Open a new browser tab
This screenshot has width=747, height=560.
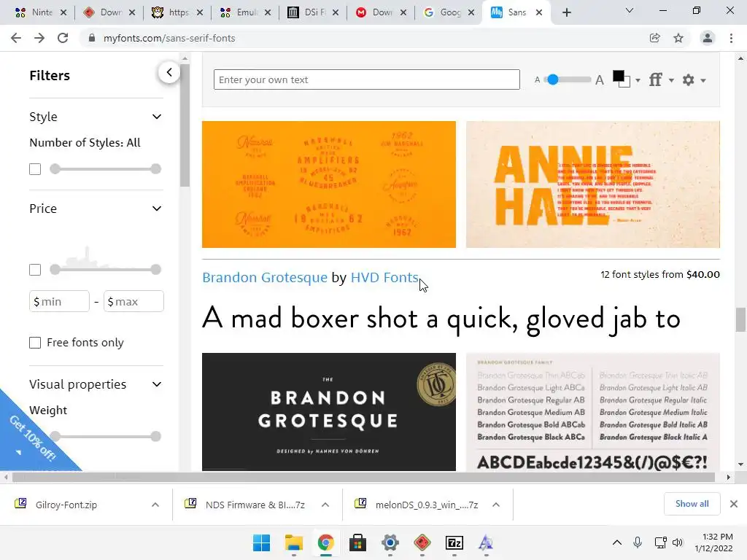(566, 12)
